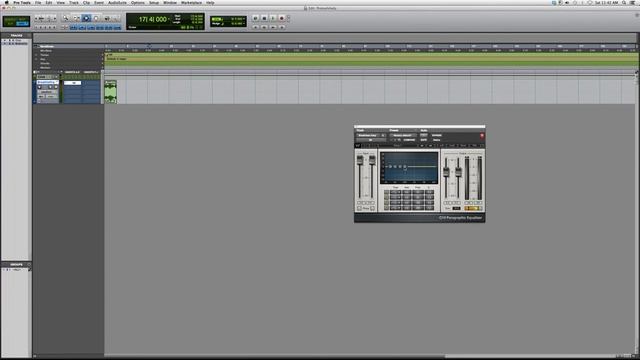Image resolution: width=640 pixels, height=360 pixels.
Task: Adjust the right Output fader in equalizer
Action: (x=458, y=173)
